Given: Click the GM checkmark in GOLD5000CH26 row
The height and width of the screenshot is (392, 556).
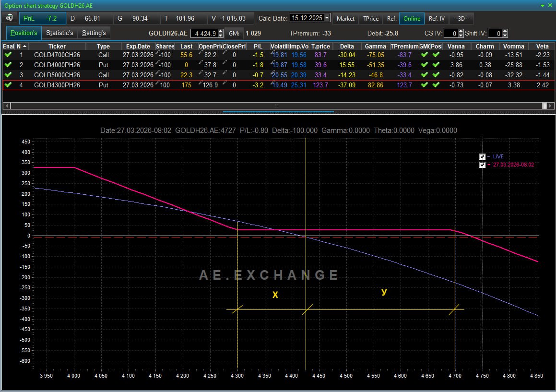Looking at the screenshot, I should coord(424,75).
